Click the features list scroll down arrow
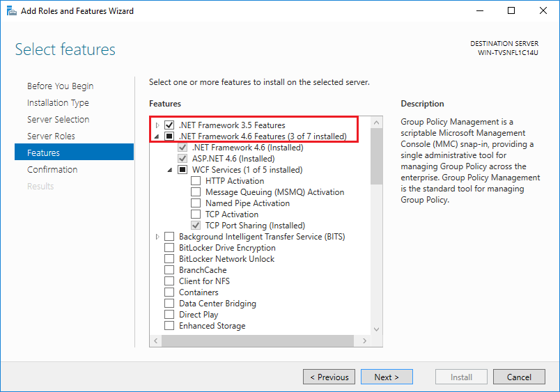Image resolution: width=560 pixels, height=392 pixels. click(377, 329)
